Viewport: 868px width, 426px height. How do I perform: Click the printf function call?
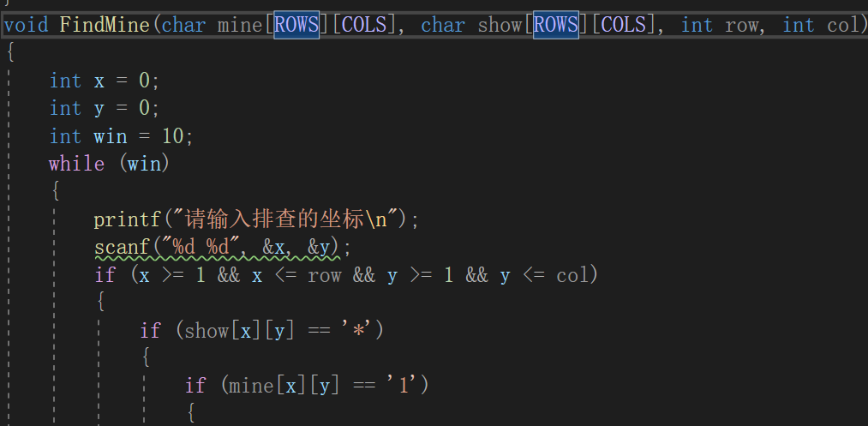(128, 220)
